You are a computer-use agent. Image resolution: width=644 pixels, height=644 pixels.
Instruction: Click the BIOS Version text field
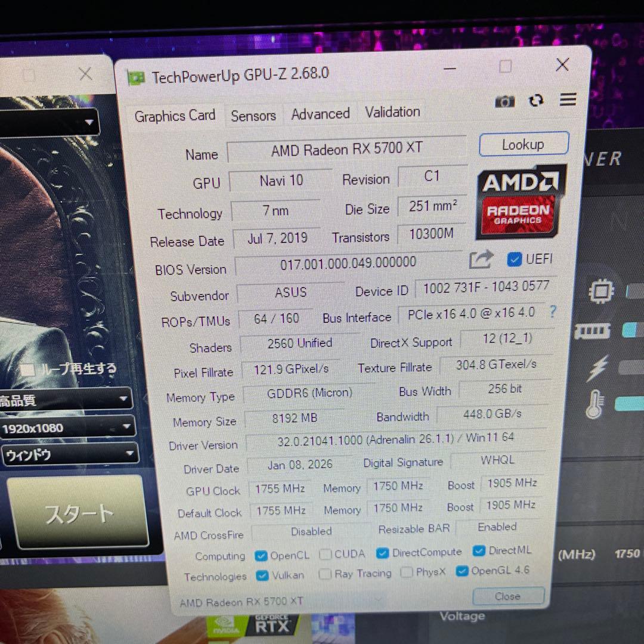click(x=348, y=263)
